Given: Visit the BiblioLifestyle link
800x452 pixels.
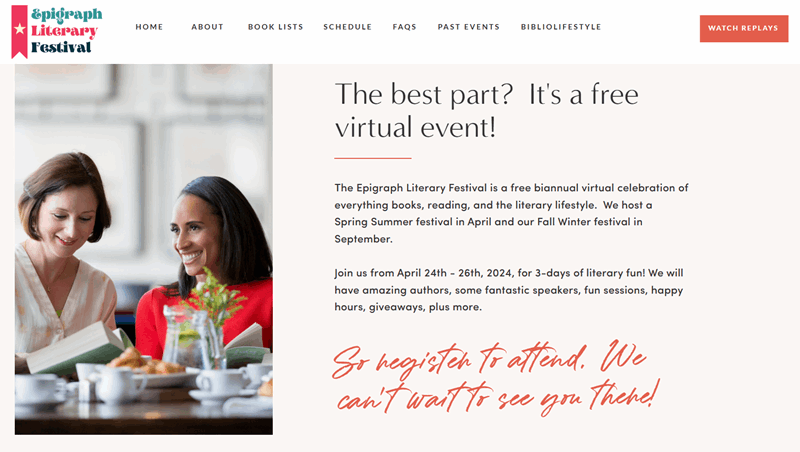Looking at the screenshot, I should coord(561,27).
